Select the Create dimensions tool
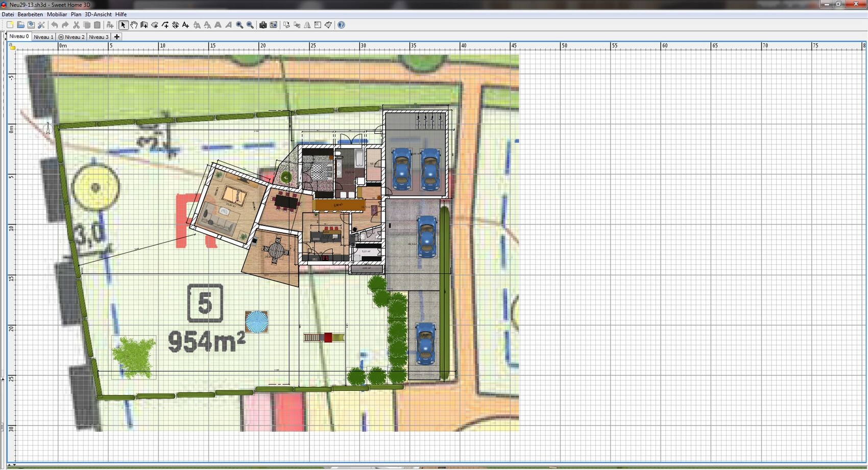This screenshot has height=470, width=868. coord(175,25)
